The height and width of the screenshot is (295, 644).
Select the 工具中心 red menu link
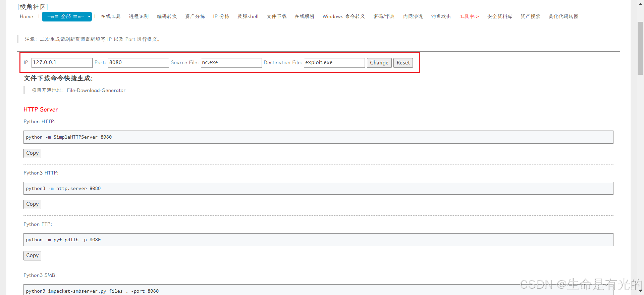tap(469, 16)
